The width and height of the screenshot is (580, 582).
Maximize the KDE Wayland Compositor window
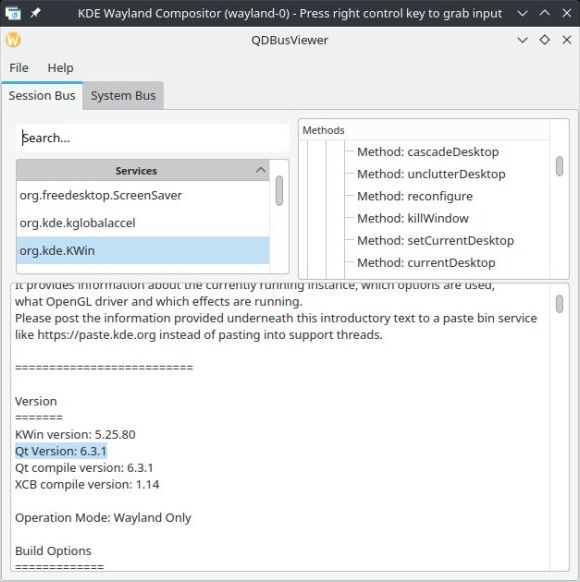544,13
